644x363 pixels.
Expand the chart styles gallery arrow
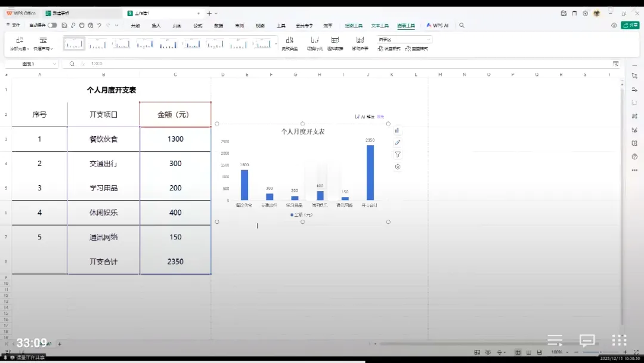click(x=276, y=44)
